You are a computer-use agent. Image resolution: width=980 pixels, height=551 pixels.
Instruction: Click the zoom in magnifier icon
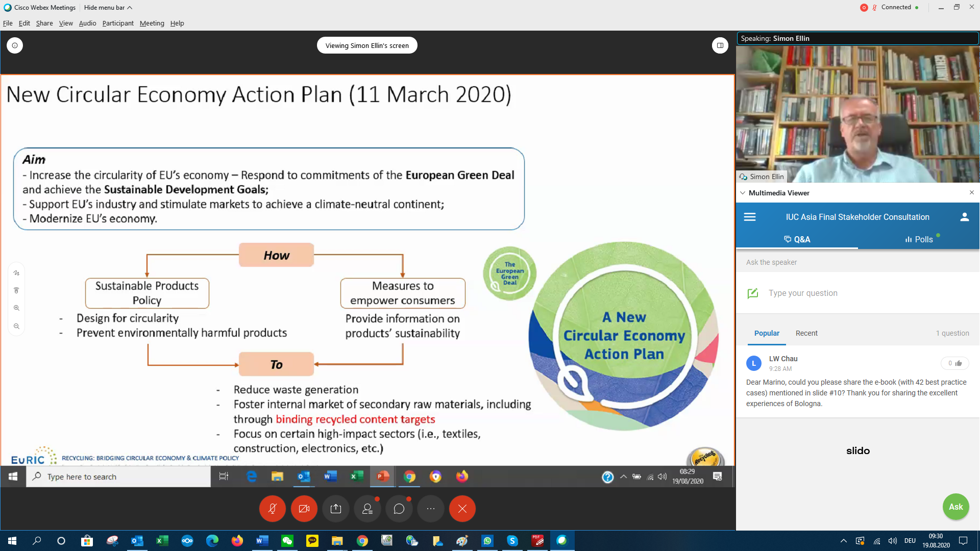pos(16,308)
